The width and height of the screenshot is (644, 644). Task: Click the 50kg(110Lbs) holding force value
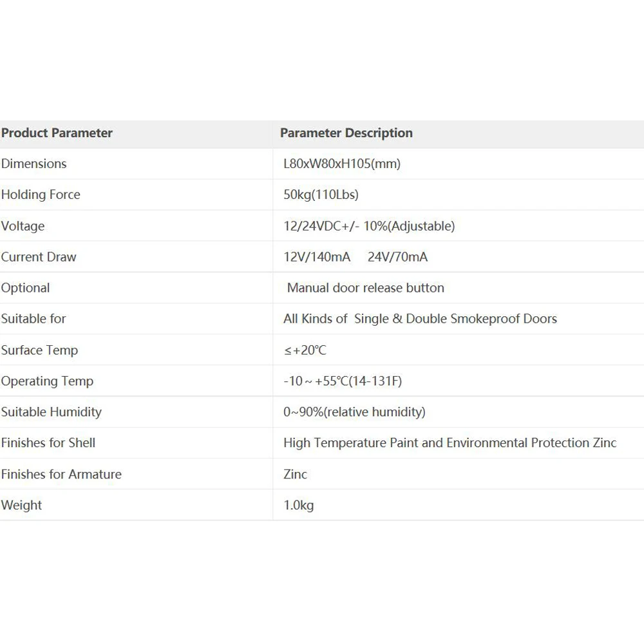point(321,194)
